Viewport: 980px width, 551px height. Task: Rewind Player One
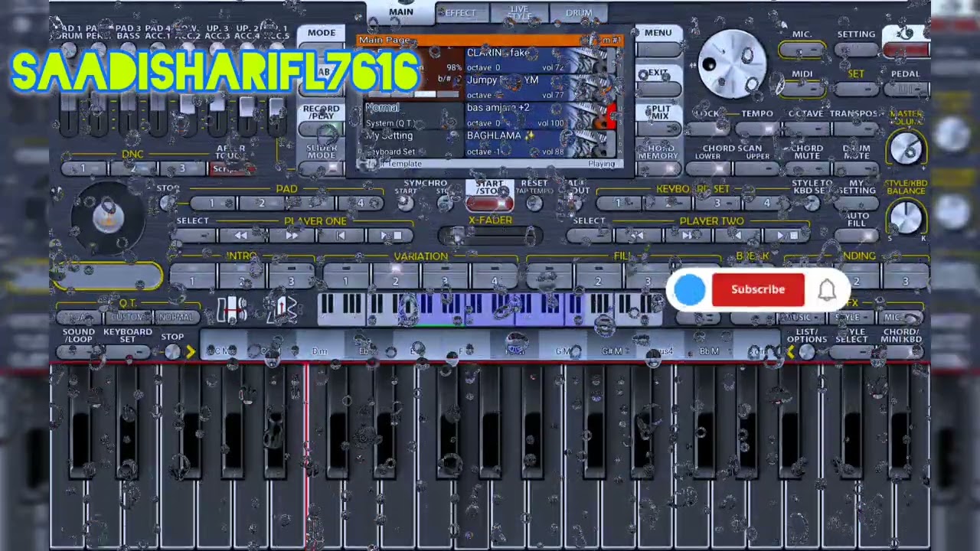[x=240, y=236]
